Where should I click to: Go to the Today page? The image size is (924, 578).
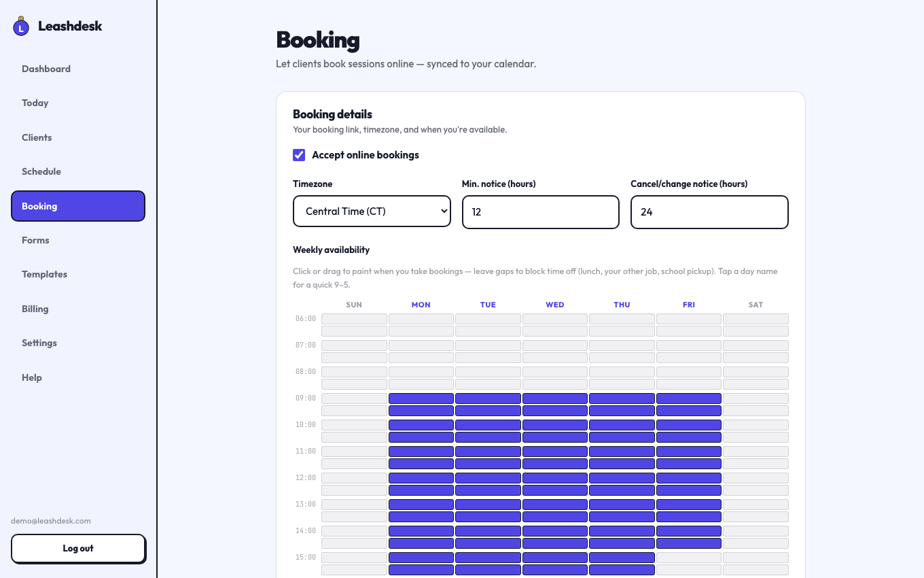tap(78, 103)
